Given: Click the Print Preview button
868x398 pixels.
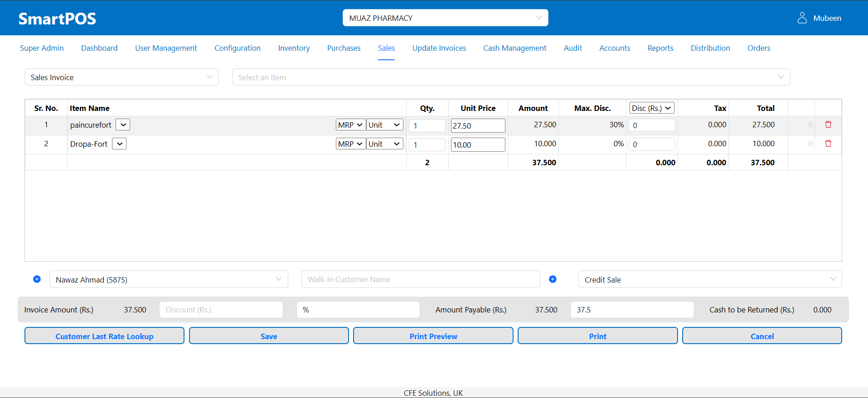Looking at the screenshot, I should coord(433,336).
